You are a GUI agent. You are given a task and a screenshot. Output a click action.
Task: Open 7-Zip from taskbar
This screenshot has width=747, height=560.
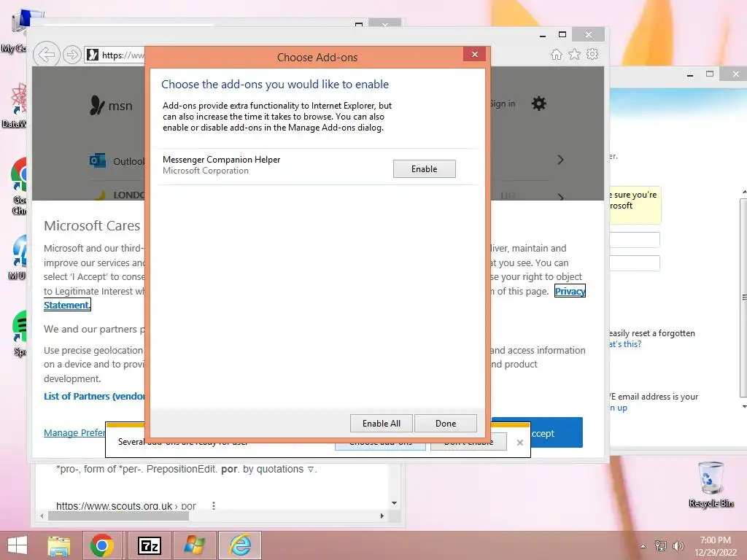click(x=149, y=545)
